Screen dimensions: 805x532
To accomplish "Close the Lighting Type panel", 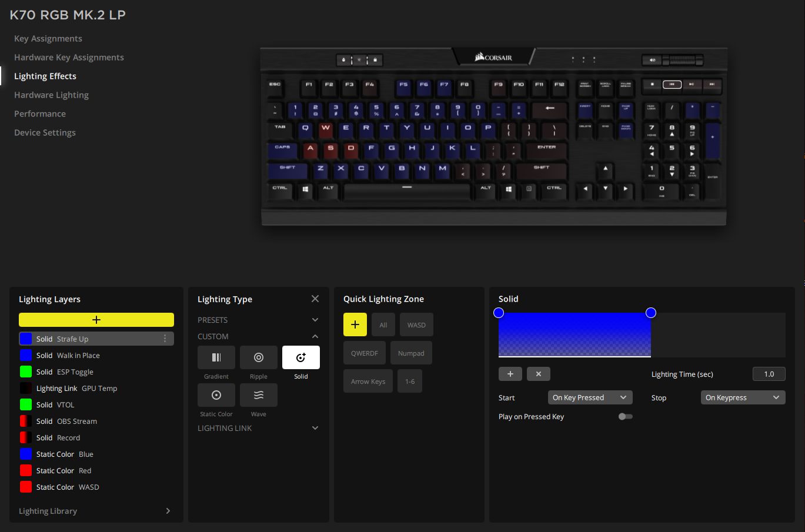I will tap(315, 299).
